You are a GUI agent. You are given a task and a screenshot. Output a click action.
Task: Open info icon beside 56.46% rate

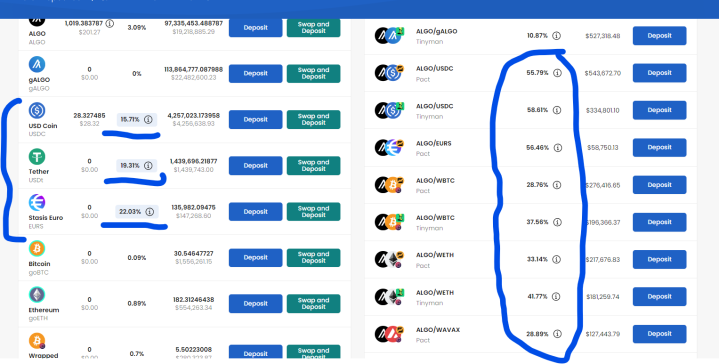point(558,148)
